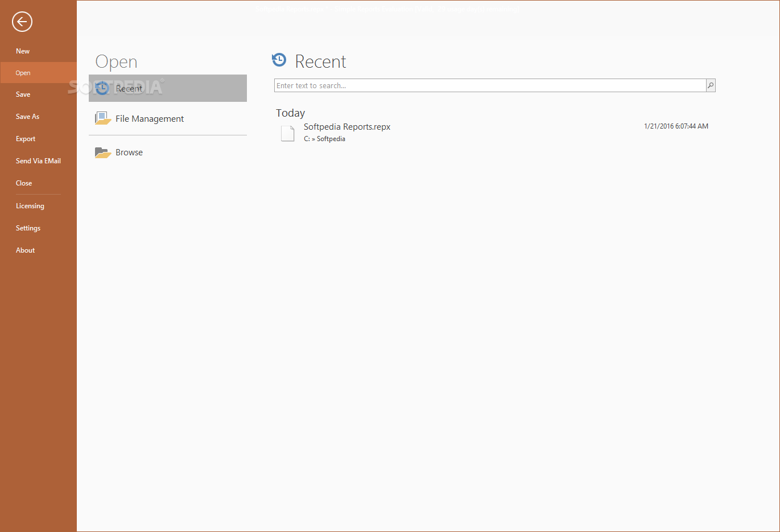Screen dimensions: 780x532
Task: Choose Save from the sidebar
Action: (38, 94)
